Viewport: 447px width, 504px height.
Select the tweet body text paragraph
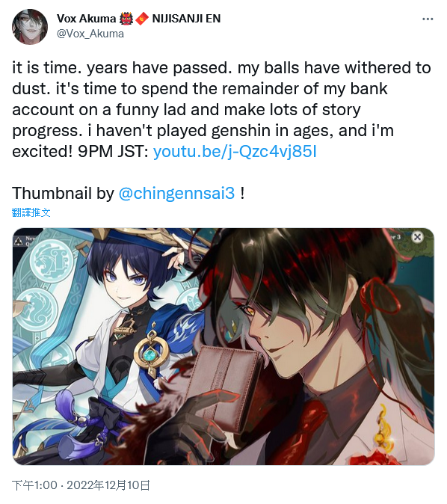point(221,110)
